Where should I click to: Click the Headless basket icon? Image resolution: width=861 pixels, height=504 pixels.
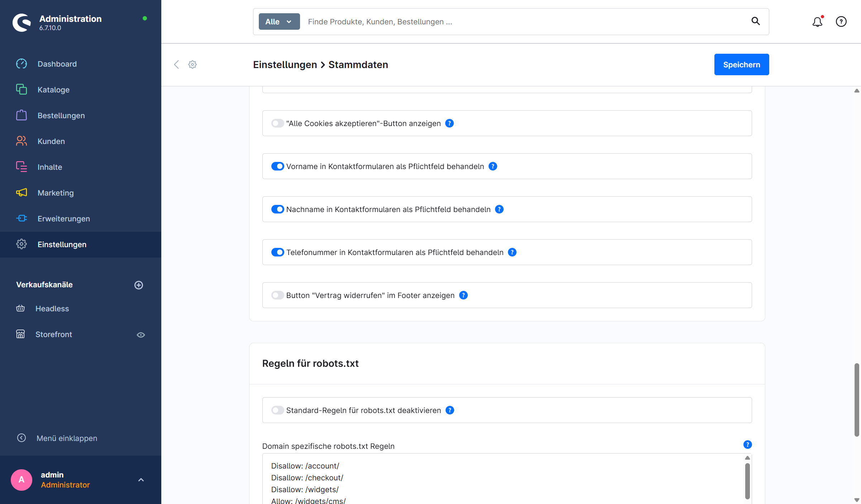click(x=20, y=308)
